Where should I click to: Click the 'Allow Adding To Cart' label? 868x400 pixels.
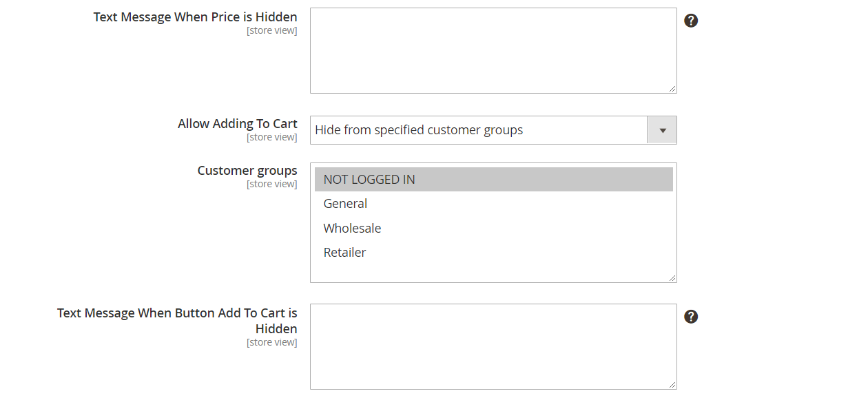click(237, 124)
